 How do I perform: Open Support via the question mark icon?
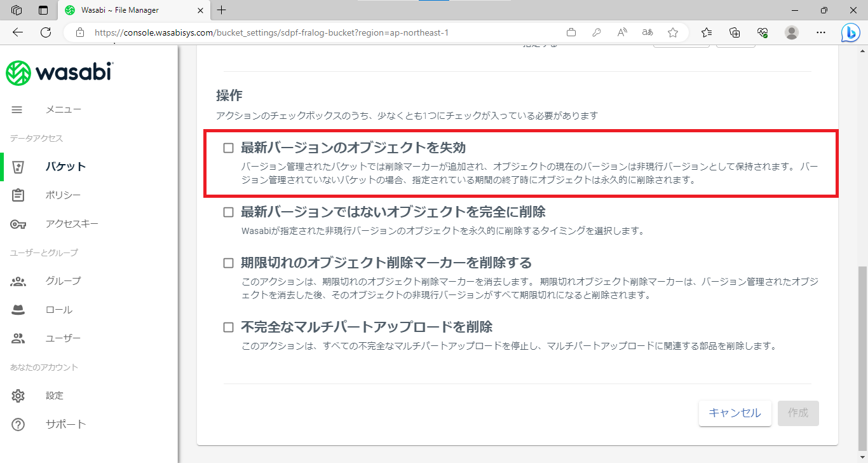[18, 424]
